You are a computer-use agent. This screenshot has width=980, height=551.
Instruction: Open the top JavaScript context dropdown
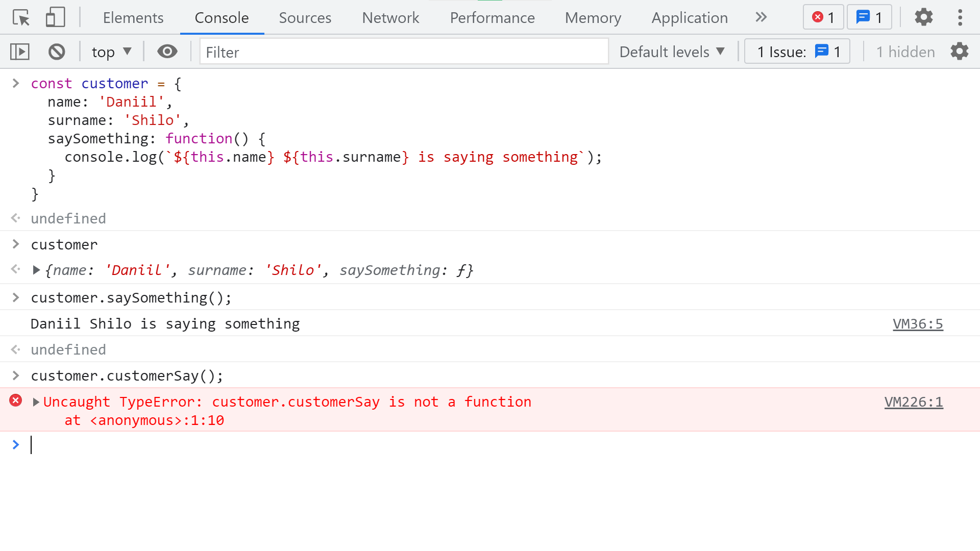[111, 52]
